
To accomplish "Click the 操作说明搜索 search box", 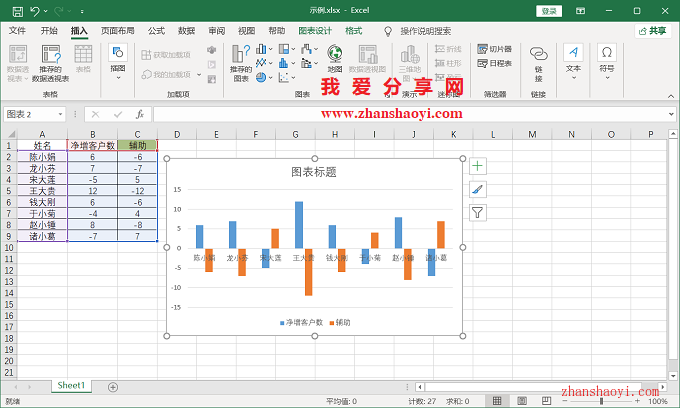I will point(425,31).
